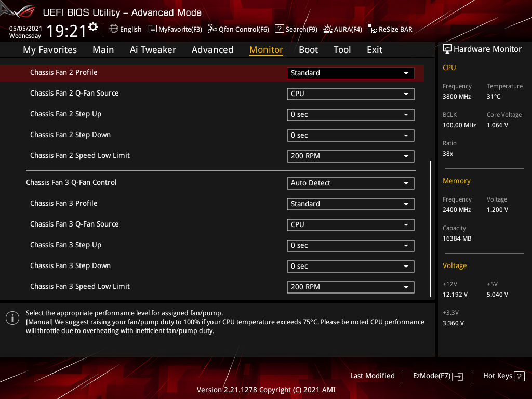Click the Hardware Monitor panel title
The height and width of the screenshot is (399, 532).
(487, 49)
